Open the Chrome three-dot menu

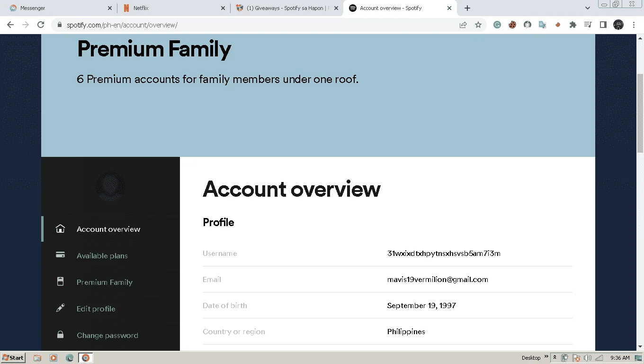coord(634,25)
